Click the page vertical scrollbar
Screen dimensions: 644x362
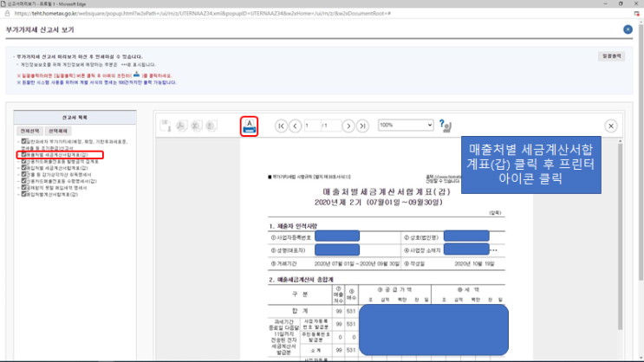[641, 152]
